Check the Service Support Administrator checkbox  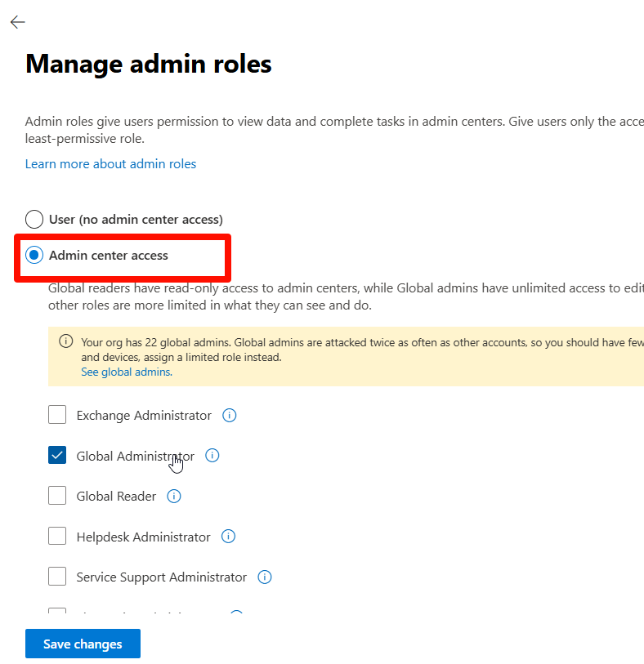(x=57, y=577)
